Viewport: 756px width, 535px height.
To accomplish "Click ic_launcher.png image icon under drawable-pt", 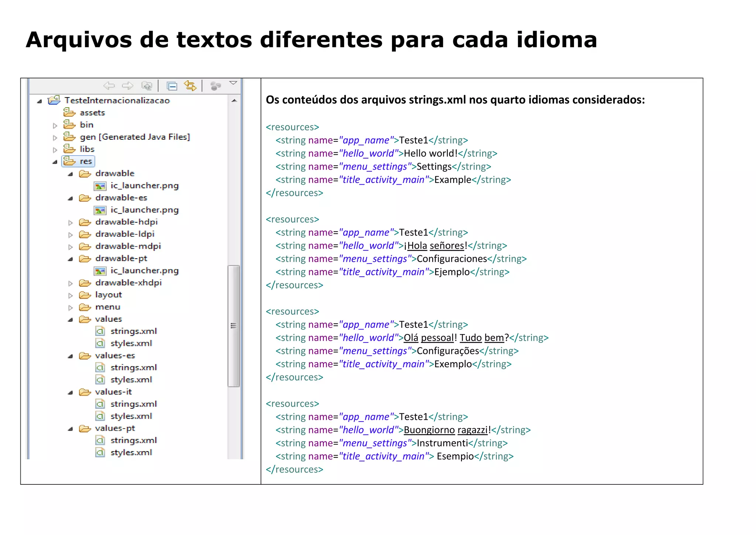I will 100,271.
